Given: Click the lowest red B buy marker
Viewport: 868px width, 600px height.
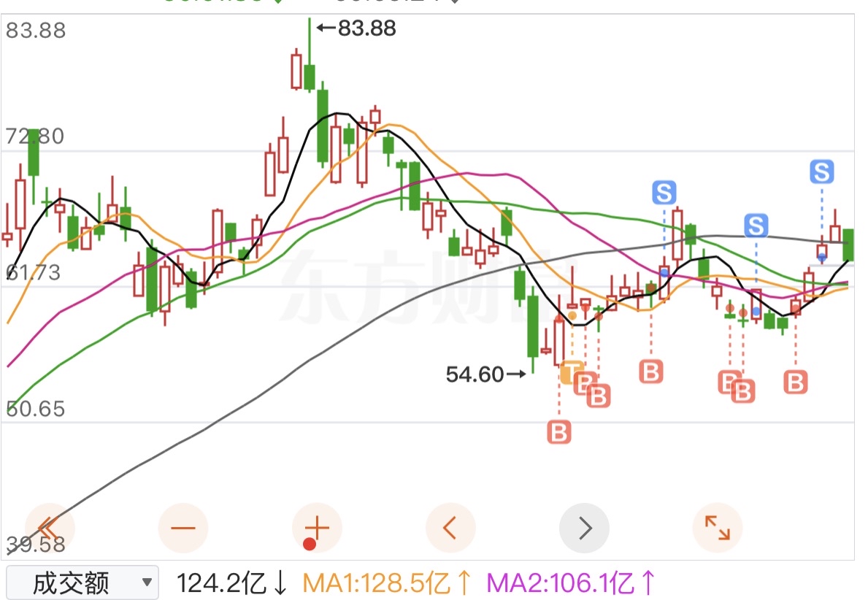Looking at the screenshot, I should [559, 431].
